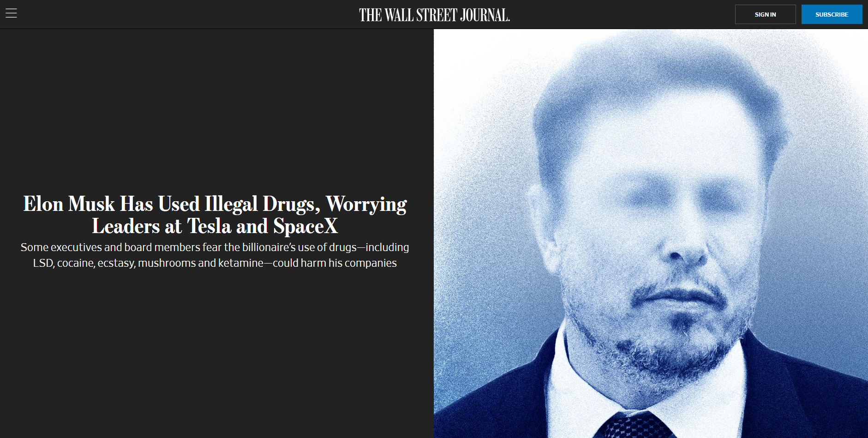Click the blue portrait illustration
The width and height of the screenshot is (868, 438).
click(651, 234)
